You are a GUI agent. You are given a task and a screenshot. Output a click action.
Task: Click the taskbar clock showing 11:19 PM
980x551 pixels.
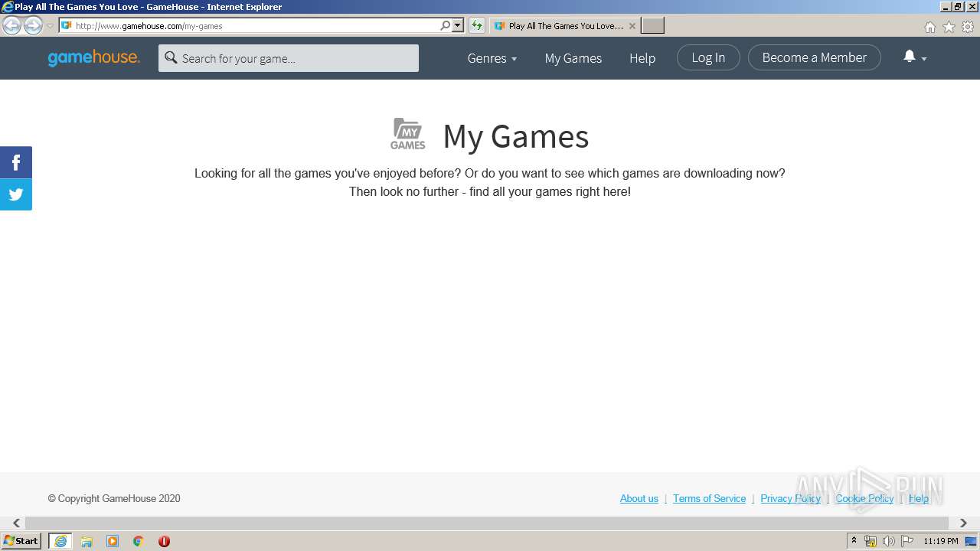click(941, 541)
